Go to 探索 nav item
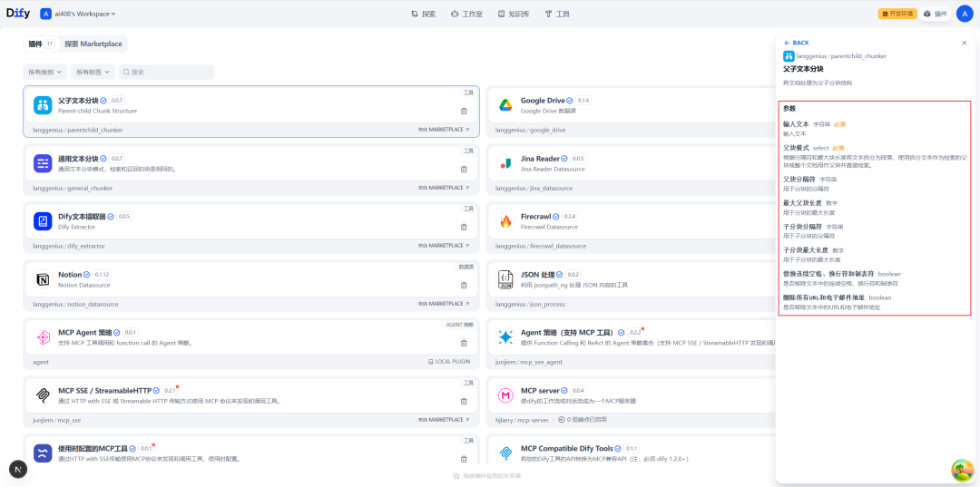The height and width of the screenshot is (487, 980). coord(423,14)
